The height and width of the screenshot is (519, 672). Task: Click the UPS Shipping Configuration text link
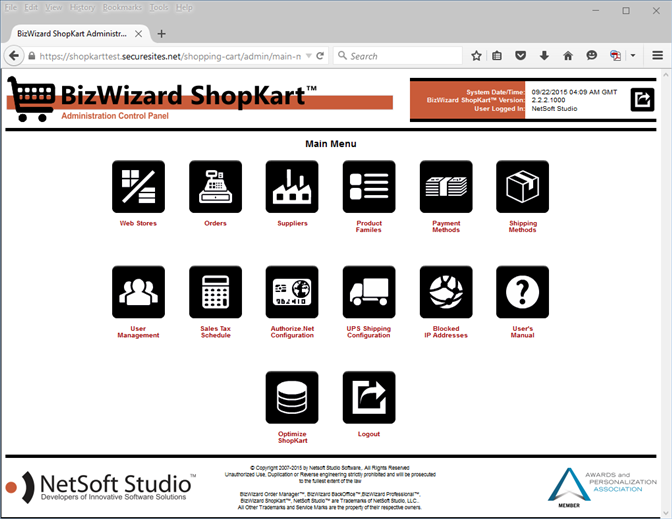[x=369, y=332]
